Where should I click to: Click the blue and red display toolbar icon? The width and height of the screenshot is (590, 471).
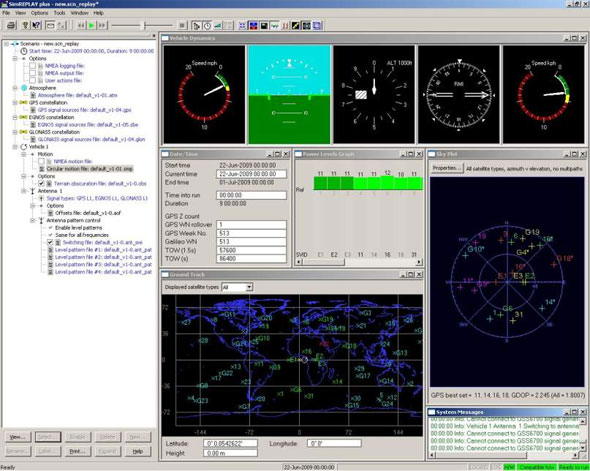point(254,25)
